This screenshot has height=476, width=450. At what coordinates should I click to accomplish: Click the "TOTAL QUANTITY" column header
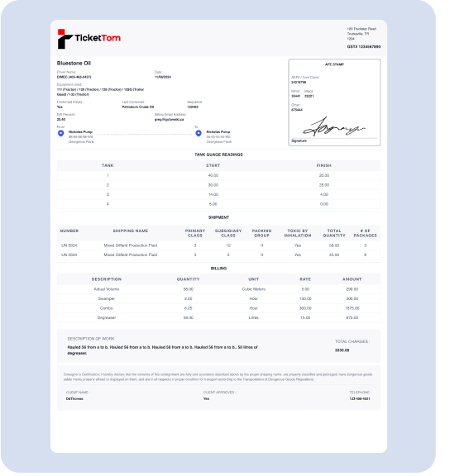pos(334,233)
